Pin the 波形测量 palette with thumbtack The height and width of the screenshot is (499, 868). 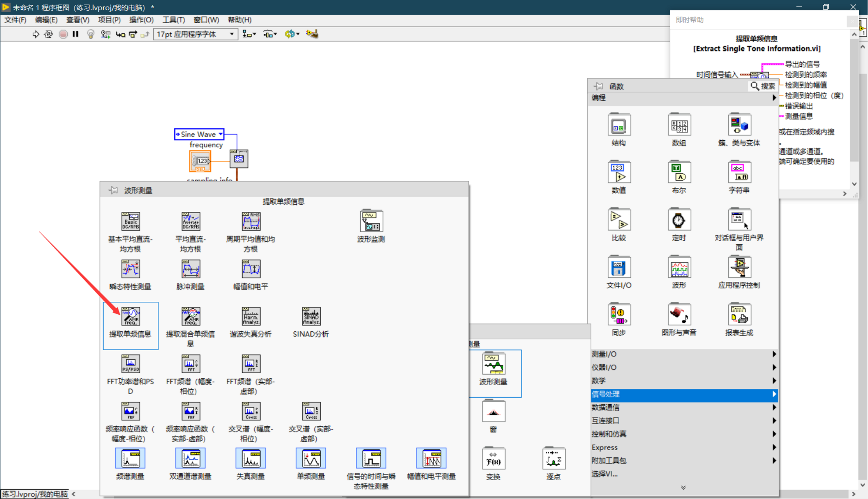click(x=113, y=190)
